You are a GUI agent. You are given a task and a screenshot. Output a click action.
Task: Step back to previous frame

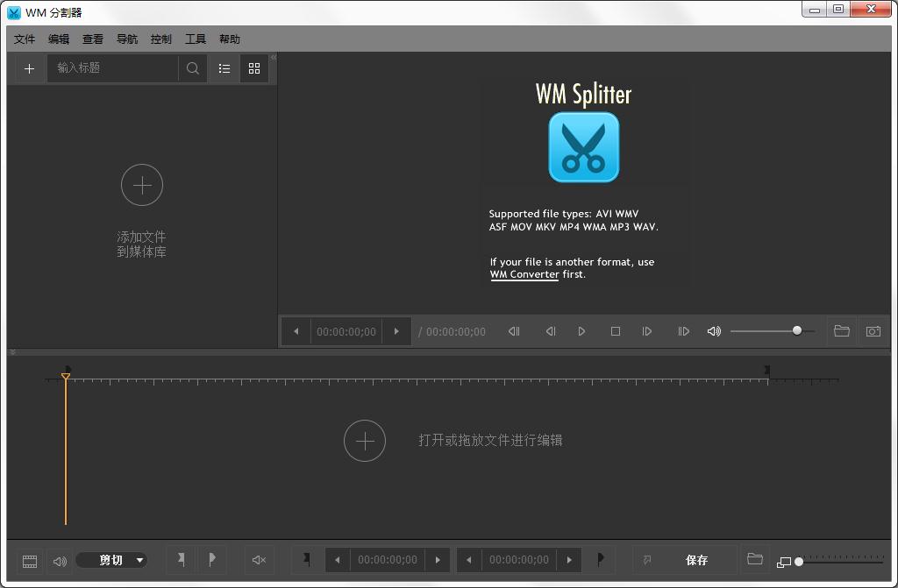point(551,331)
